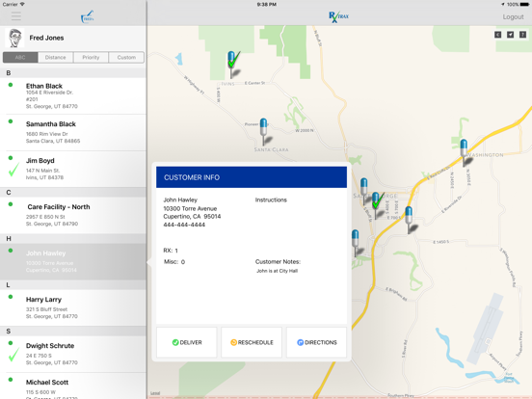Click section header letter S
532x399 pixels.
[x=9, y=332]
